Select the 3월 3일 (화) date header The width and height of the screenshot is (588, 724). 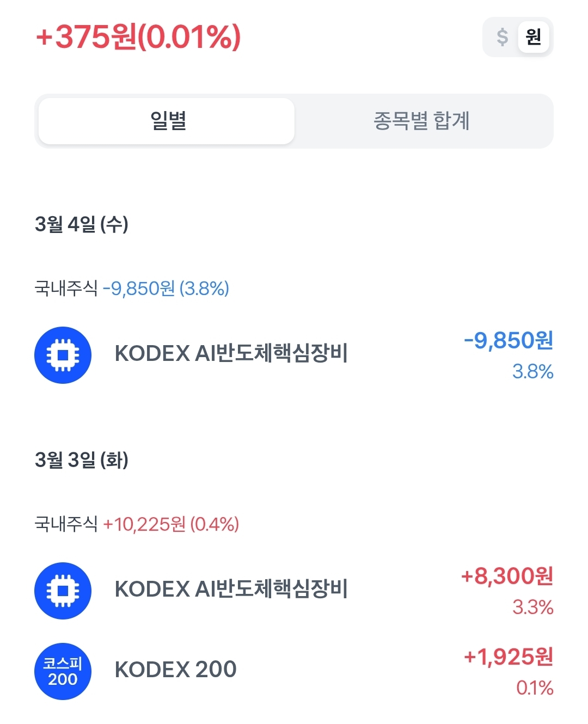coord(82,460)
